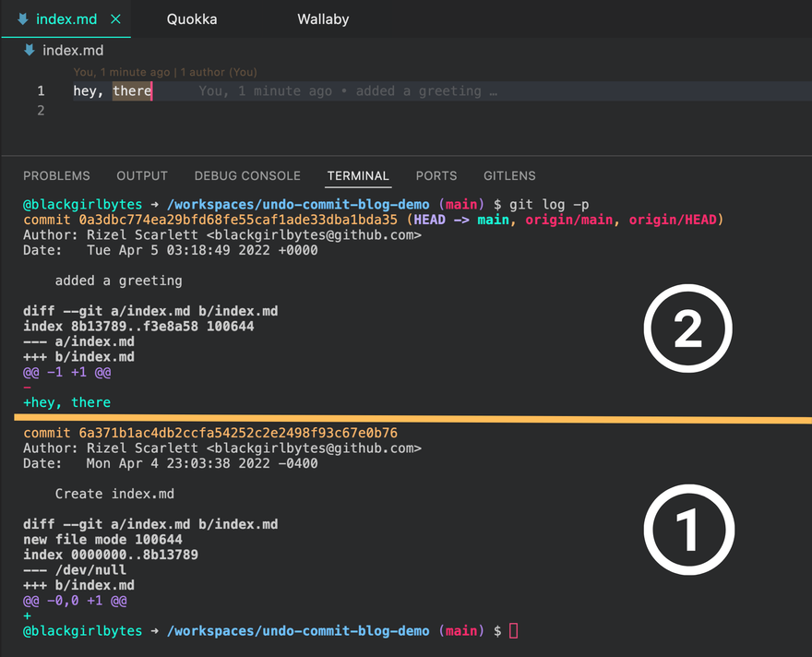Switch to the Wallaby tab
Screen dimensions: 812x657
[323, 18]
